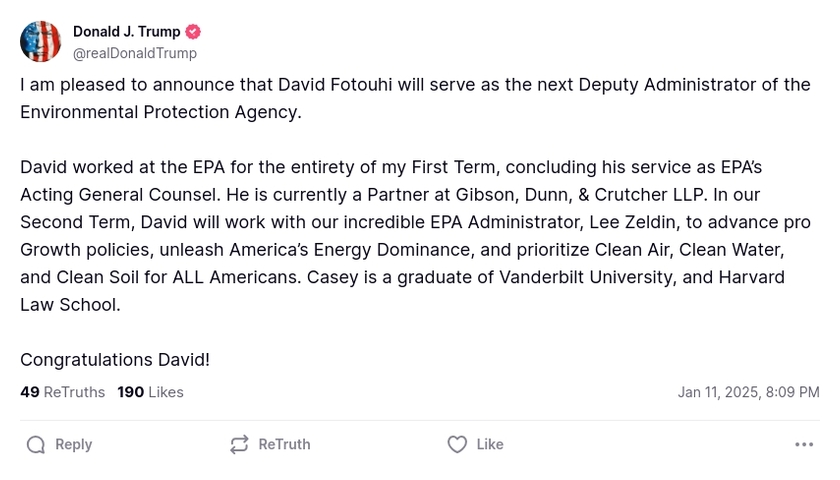This screenshot has width=840, height=480.
Task: Click the words "Environmental Protection Agency"
Action: coord(159,112)
